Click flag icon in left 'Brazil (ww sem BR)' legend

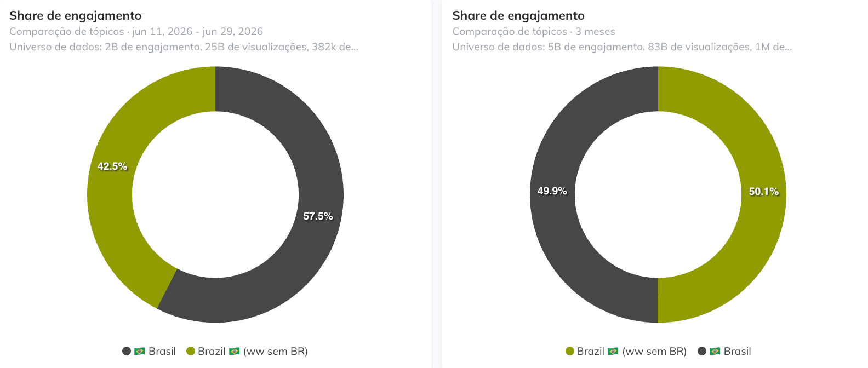tap(235, 351)
